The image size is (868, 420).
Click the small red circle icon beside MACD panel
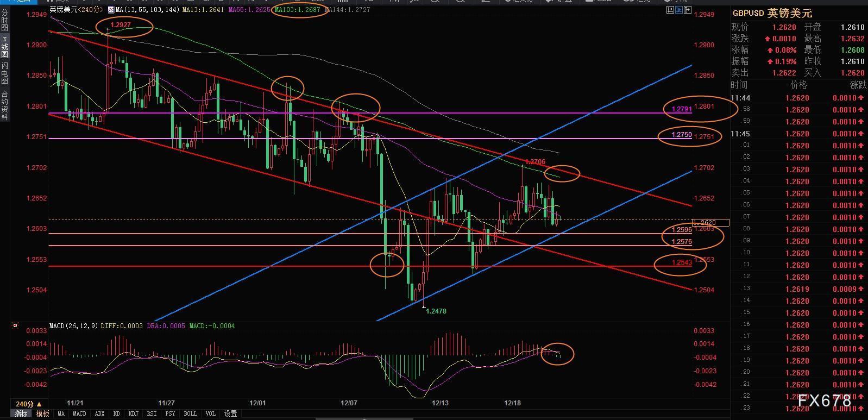[15, 326]
